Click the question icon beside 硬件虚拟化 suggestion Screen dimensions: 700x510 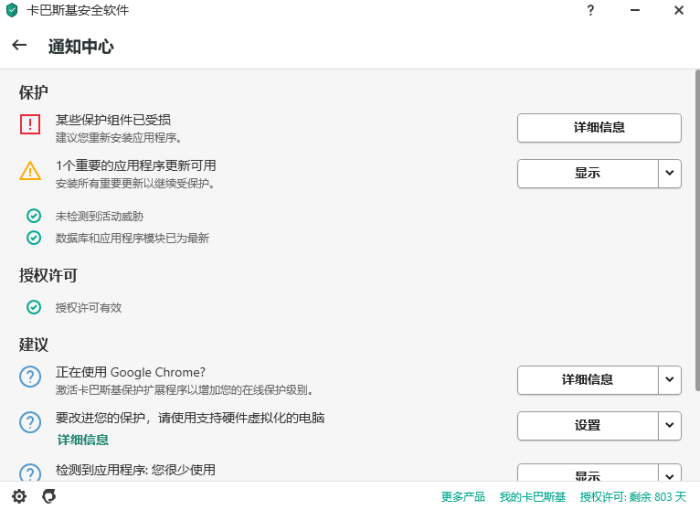(x=30, y=422)
